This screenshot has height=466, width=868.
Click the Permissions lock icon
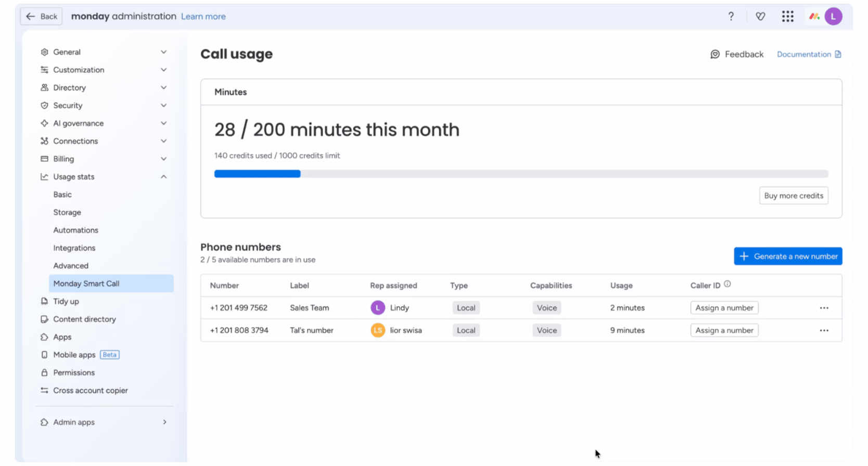(x=44, y=372)
